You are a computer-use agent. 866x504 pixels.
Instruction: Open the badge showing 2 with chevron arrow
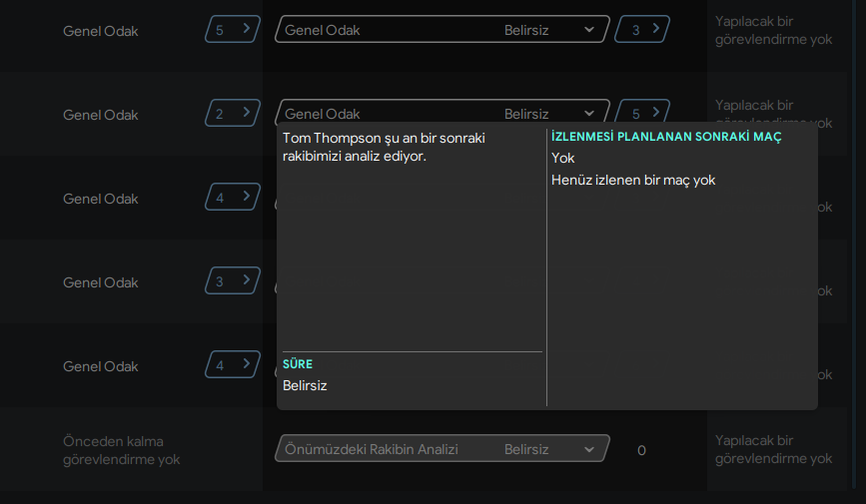coord(232,114)
